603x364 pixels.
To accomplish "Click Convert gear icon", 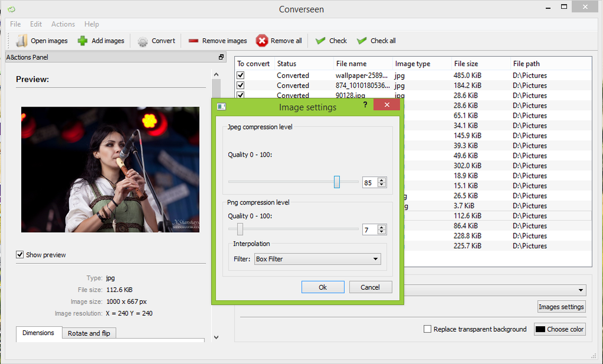I will click(x=142, y=41).
